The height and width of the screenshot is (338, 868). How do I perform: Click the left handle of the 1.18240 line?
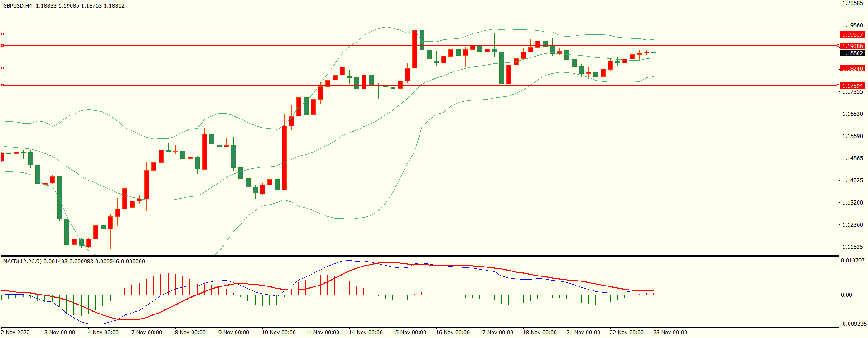point(2,68)
